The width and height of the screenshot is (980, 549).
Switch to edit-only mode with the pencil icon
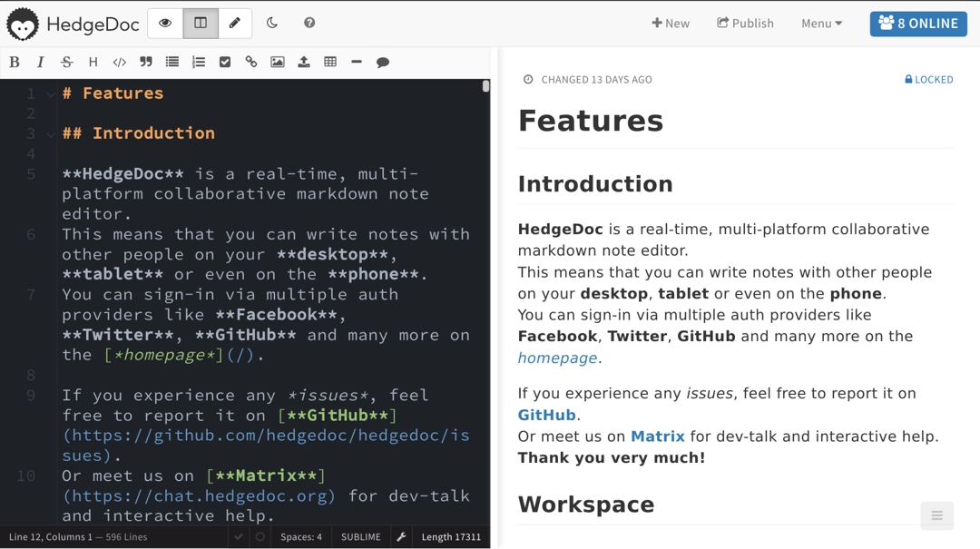click(235, 23)
